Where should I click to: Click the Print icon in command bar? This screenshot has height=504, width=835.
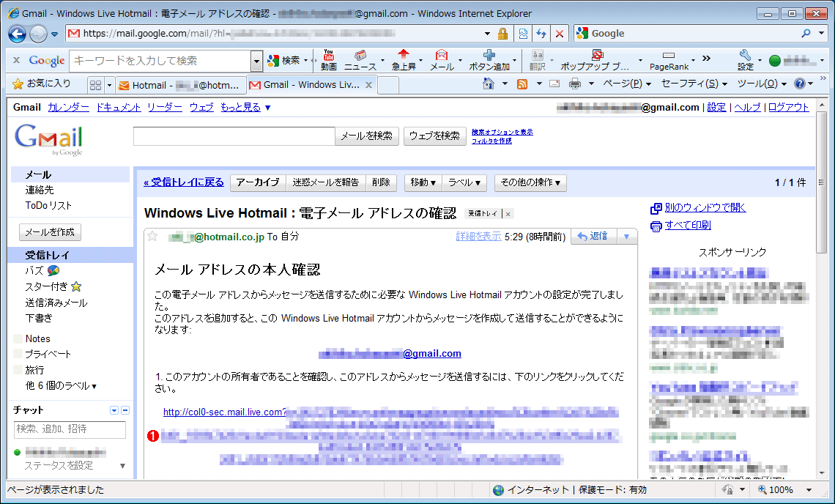[574, 84]
